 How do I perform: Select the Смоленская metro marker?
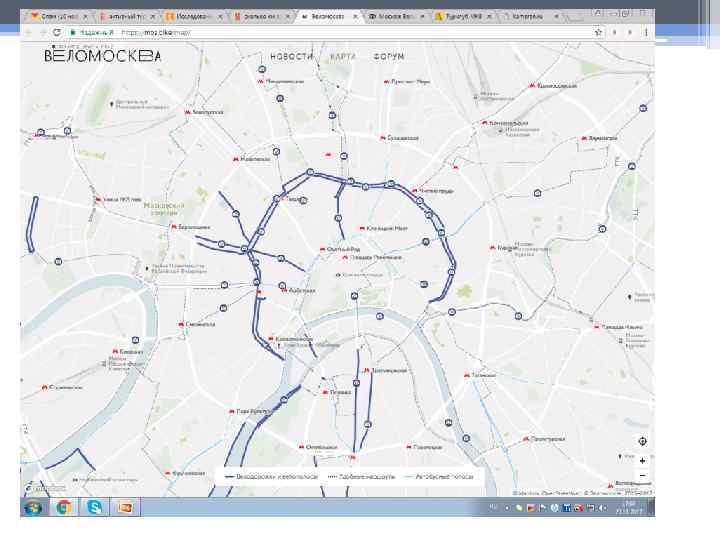tap(181, 324)
